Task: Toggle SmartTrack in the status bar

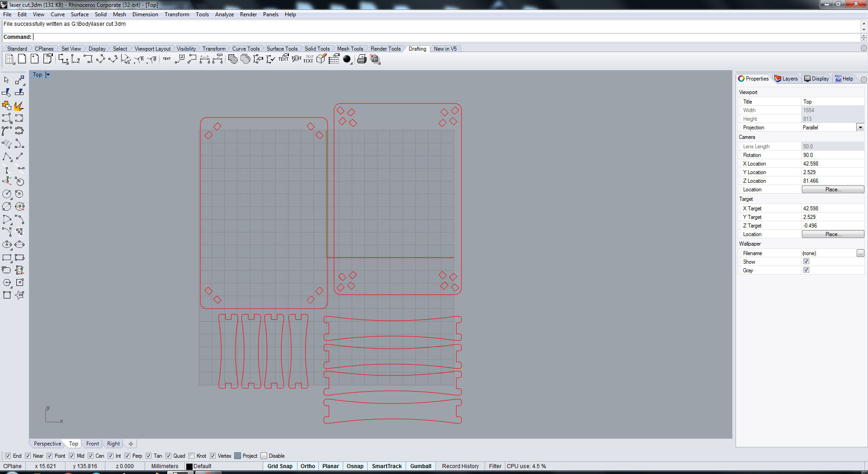Action: point(387,466)
